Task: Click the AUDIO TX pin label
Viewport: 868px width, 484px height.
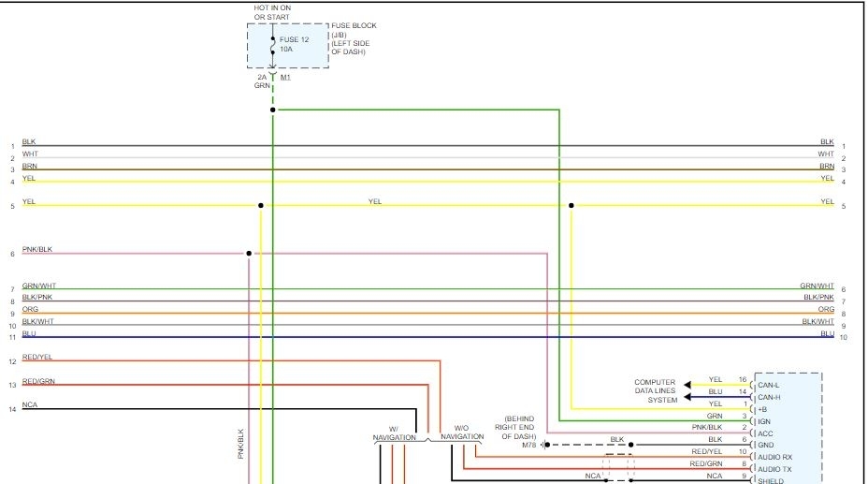Action: coord(774,469)
